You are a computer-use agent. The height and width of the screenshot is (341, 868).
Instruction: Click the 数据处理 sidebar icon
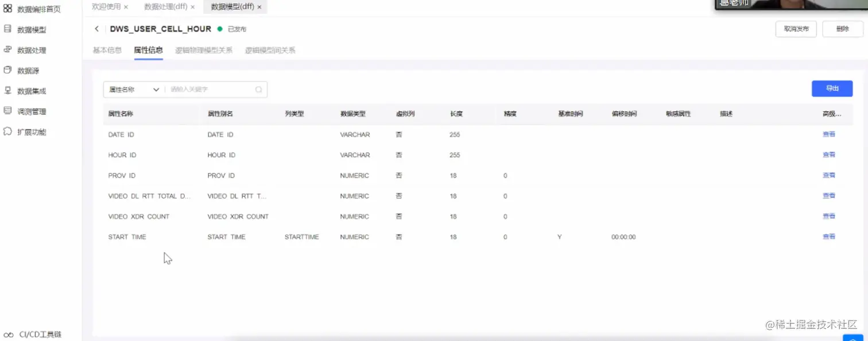7,49
